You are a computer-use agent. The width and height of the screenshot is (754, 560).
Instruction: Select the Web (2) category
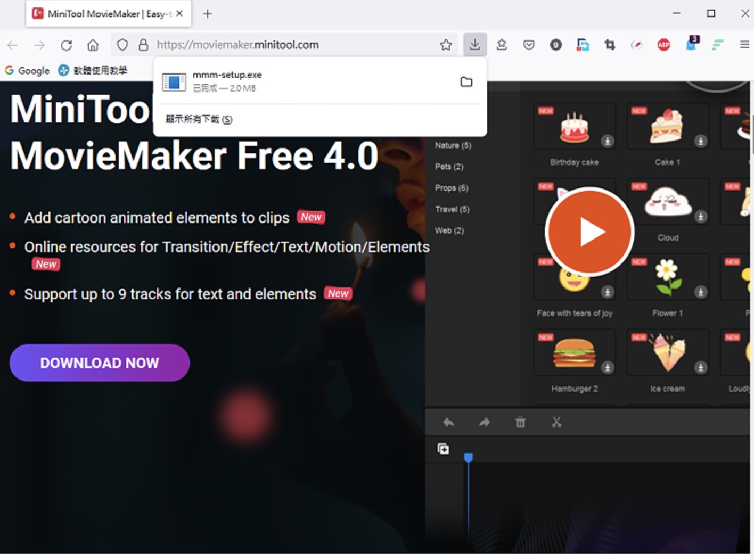point(449,230)
